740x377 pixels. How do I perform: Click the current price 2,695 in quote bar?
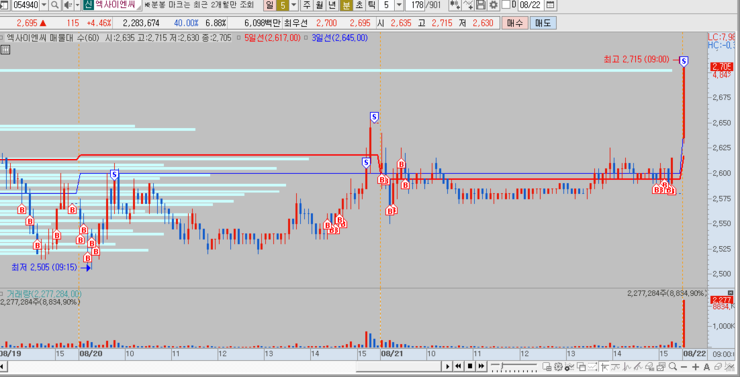[x=26, y=23]
